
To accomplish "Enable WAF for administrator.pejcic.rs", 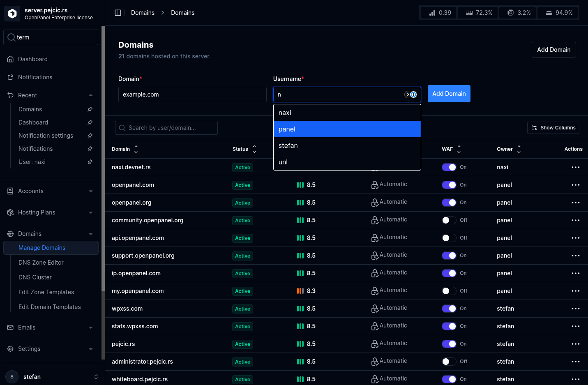I will pyautogui.click(x=449, y=362).
